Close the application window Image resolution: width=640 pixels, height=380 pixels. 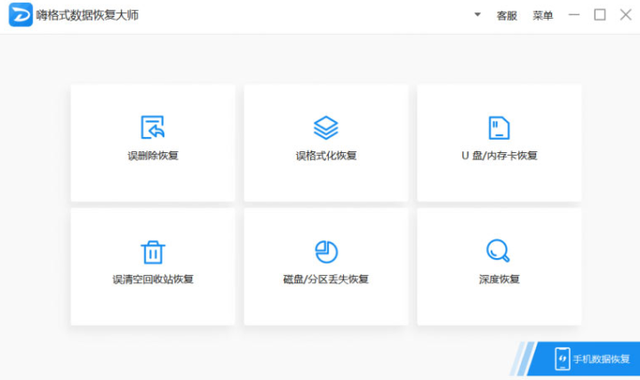[625, 15]
